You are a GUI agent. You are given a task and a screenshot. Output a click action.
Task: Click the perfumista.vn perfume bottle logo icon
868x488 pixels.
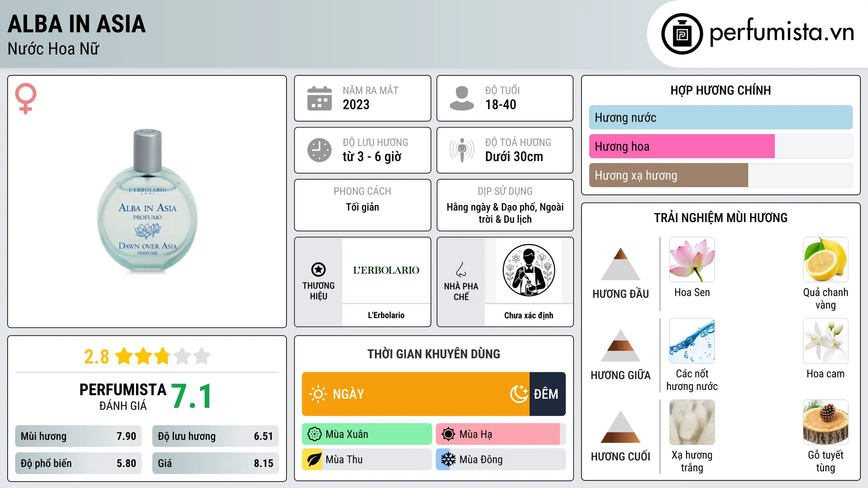[x=682, y=34]
